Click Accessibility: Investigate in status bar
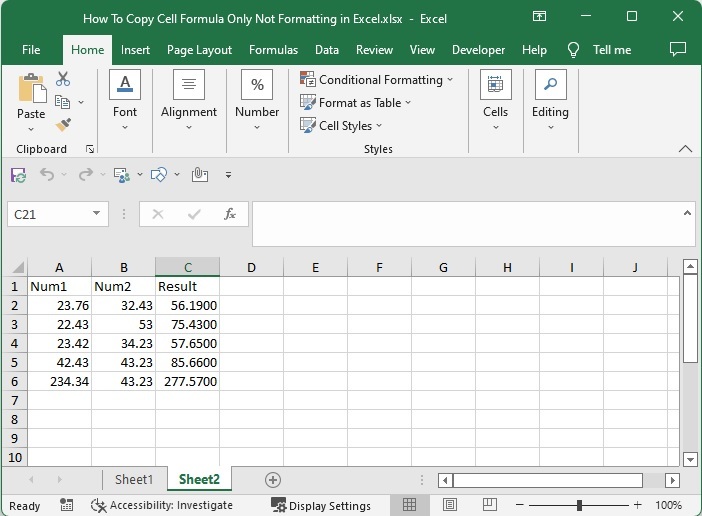The width and height of the screenshot is (702, 516). point(161,505)
